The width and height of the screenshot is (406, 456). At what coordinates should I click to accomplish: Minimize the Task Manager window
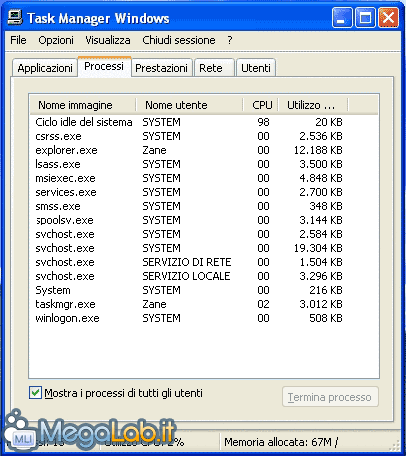pyautogui.click(x=342, y=18)
